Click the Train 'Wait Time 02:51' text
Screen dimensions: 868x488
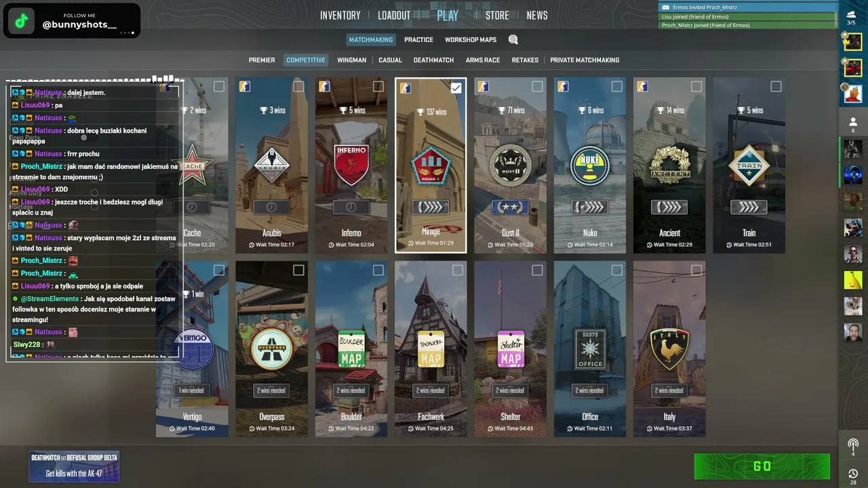(x=749, y=245)
